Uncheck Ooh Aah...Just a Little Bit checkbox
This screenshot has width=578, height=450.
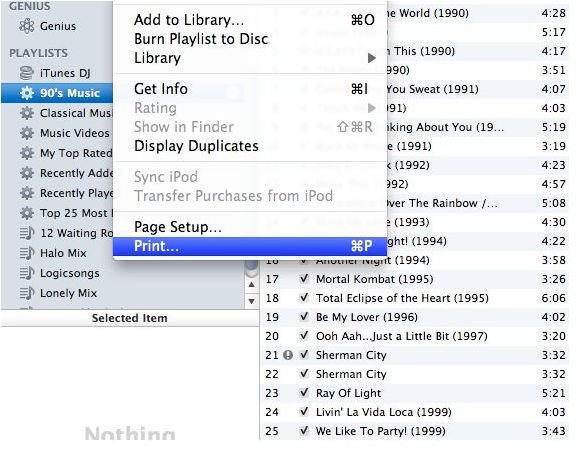304,336
